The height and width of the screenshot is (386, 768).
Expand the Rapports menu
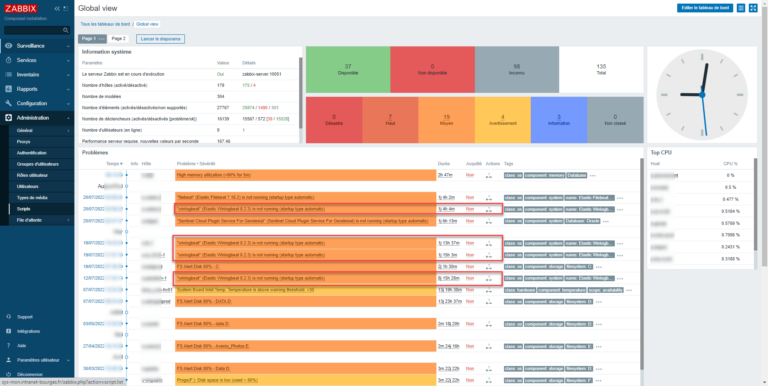[x=37, y=89]
